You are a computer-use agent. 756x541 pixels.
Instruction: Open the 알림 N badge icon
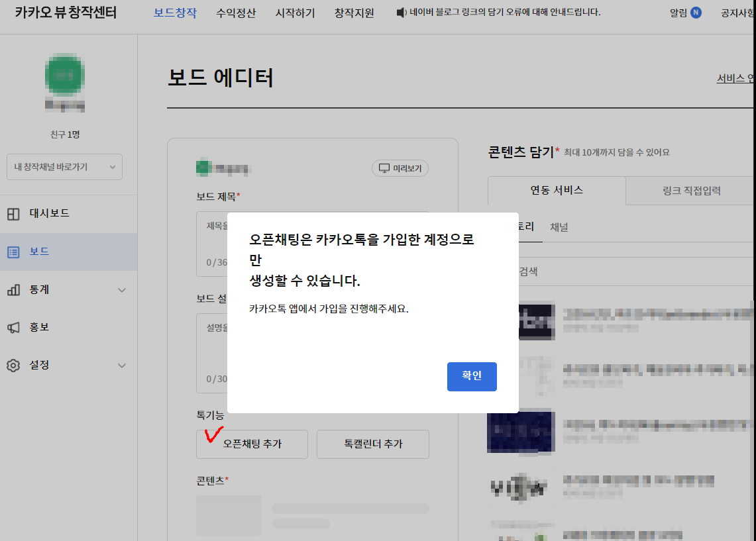[696, 13]
